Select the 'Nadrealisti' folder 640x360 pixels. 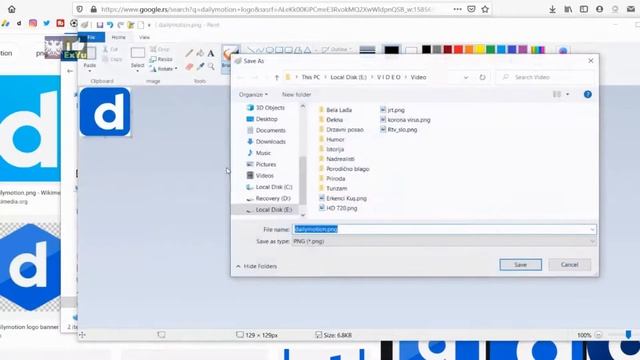point(337,159)
